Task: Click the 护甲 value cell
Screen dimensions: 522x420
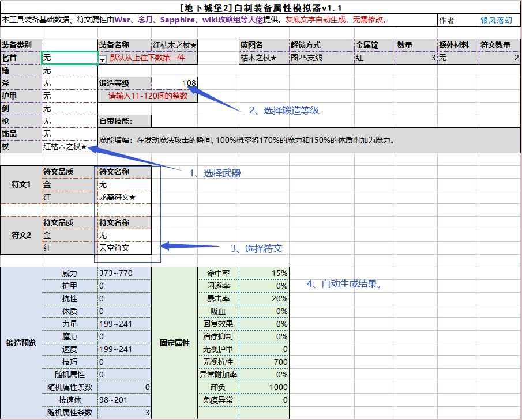Action: [x=70, y=96]
